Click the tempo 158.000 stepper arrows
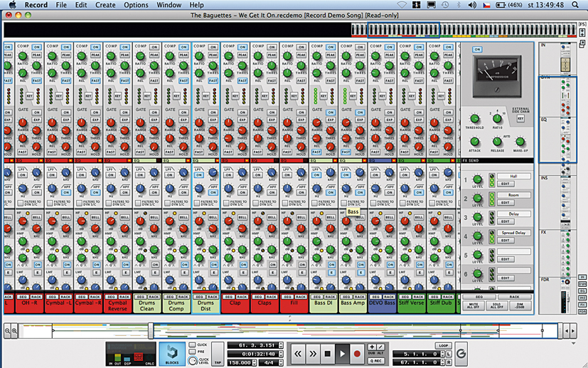Screen dimensions: 588x368 [x=255, y=362]
